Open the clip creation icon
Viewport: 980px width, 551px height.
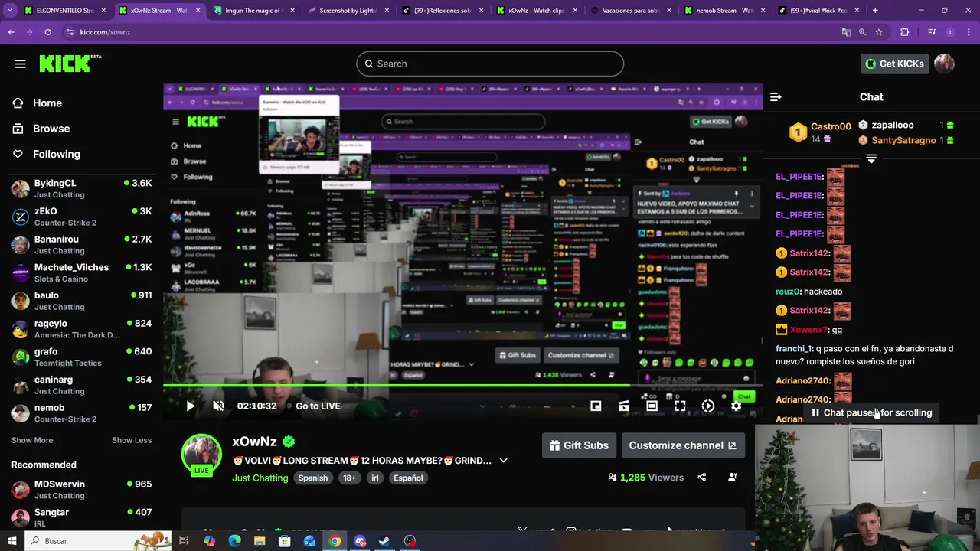(x=624, y=406)
